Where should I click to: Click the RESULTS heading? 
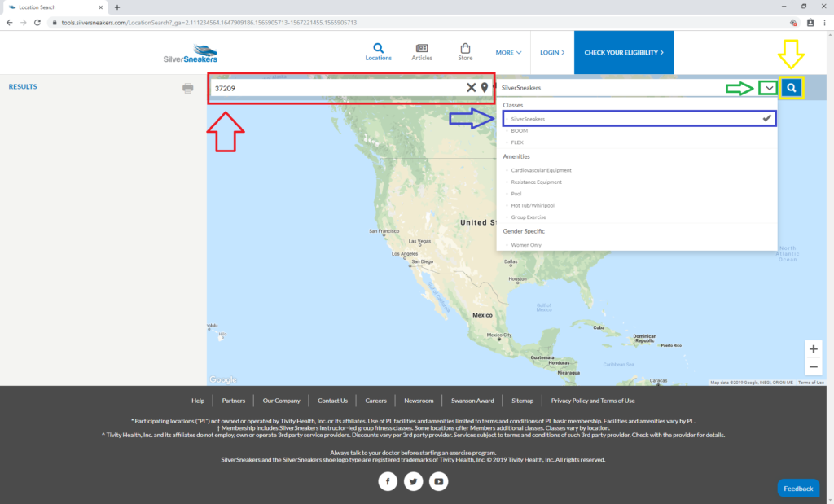pos(23,86)
